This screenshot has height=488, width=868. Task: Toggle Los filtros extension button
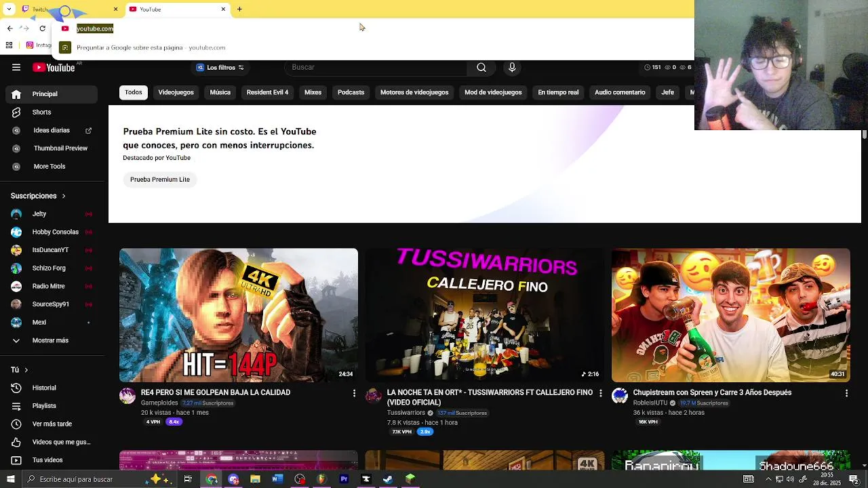219,67
